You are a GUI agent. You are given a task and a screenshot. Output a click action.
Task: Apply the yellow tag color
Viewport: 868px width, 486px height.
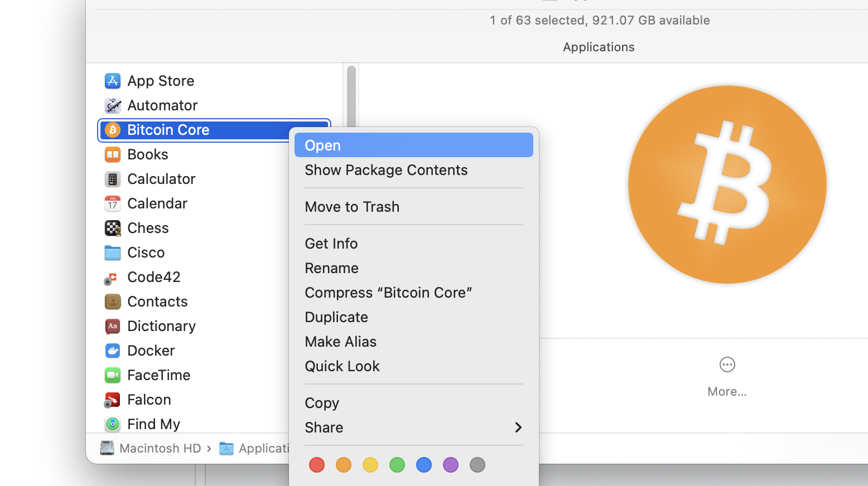370,465
